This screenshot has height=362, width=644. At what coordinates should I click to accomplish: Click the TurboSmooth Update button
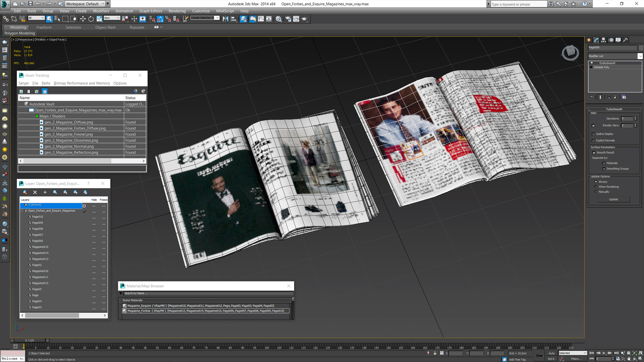pos(613,199)
